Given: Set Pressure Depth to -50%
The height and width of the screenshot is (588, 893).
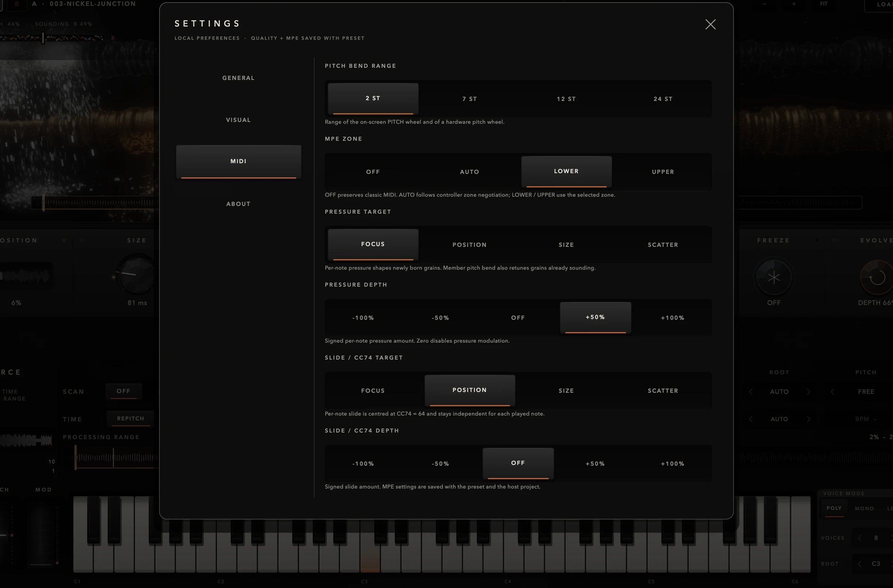Looking at the screenshot, I should (441, 318).
